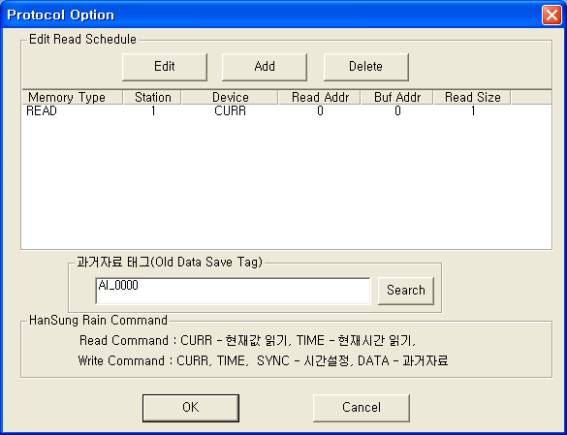Click the Read Addr column header
The image size is (567, 435).
coord(319,97)
